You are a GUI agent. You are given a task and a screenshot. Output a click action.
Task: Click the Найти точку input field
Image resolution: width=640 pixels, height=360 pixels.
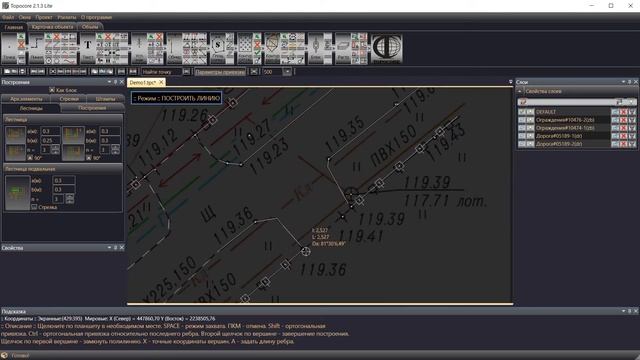[x=161, y=72]
